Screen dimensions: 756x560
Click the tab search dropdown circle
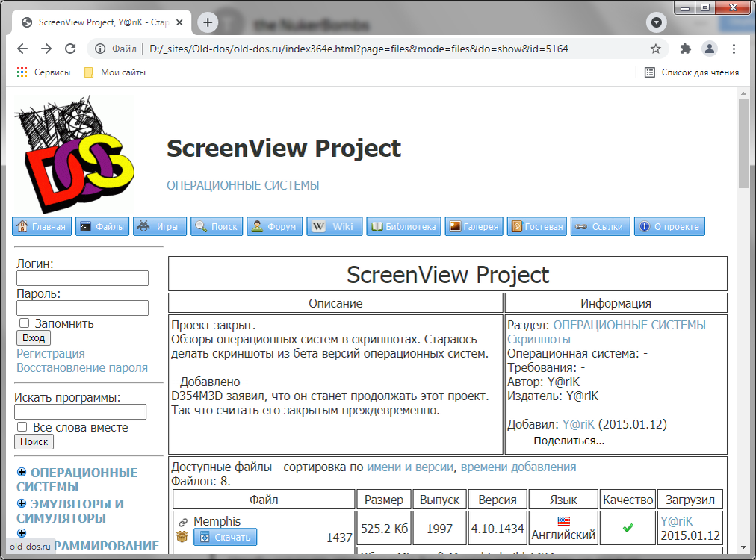656,22
